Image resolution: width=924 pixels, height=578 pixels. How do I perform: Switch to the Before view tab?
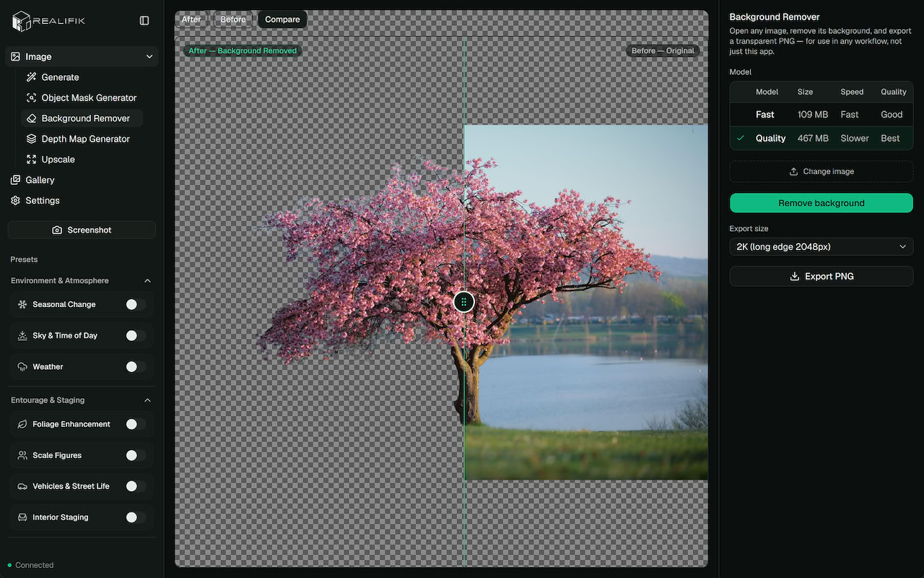click(x=233, y=20)
